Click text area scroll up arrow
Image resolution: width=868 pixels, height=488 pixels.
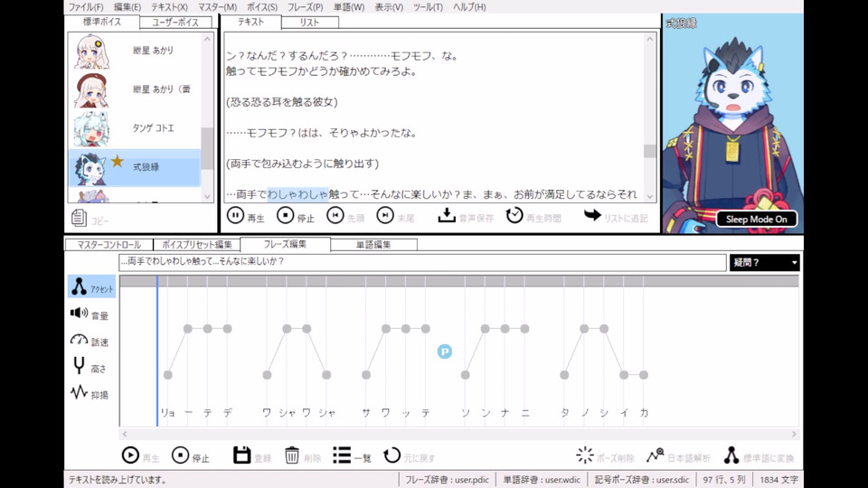click(650, 39)
